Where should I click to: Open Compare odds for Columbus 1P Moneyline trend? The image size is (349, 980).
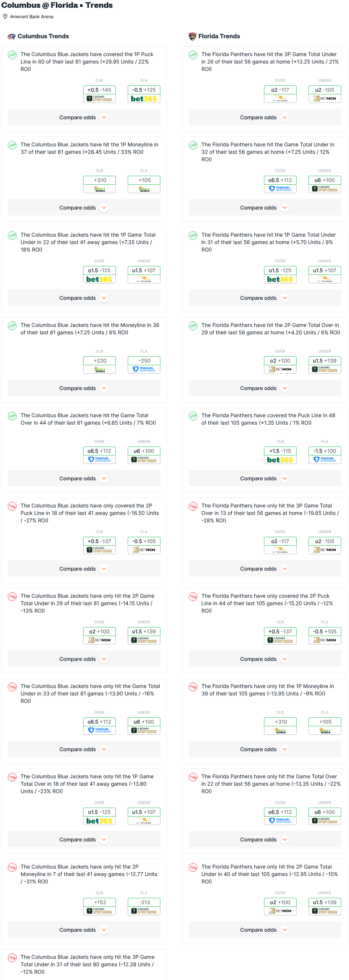84,208
